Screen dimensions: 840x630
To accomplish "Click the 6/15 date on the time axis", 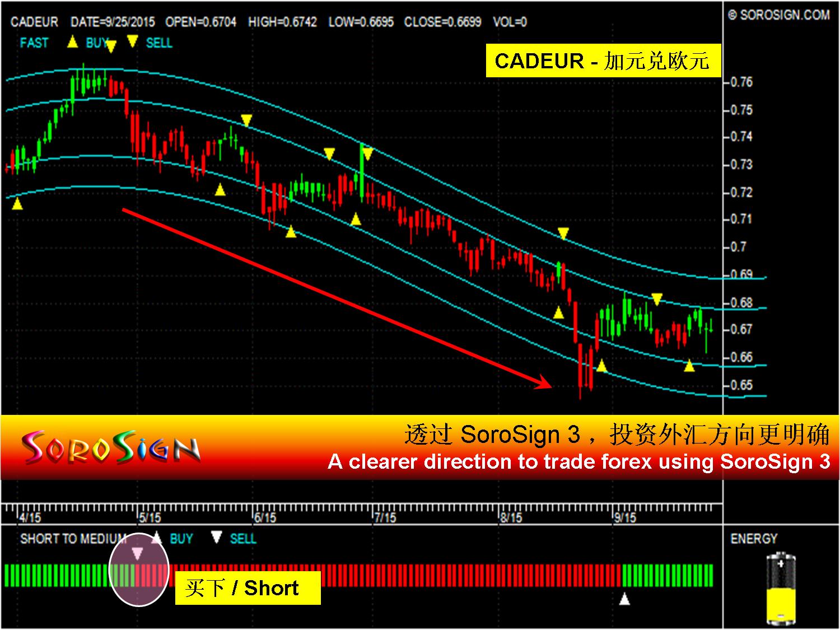I will point(265,517).
